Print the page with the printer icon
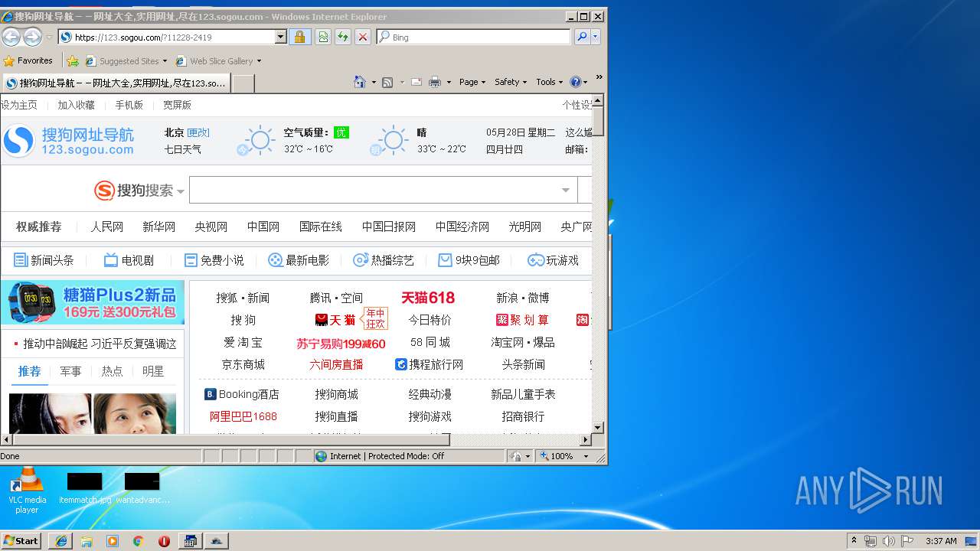This screenshot has width=980, height=551. [x=435, y=82]
